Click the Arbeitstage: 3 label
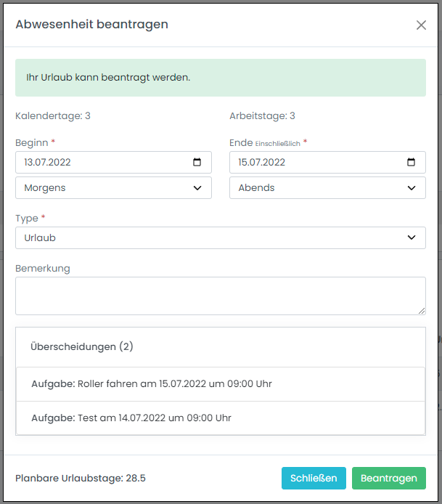 pyautogui.click(x=262, y=115)
